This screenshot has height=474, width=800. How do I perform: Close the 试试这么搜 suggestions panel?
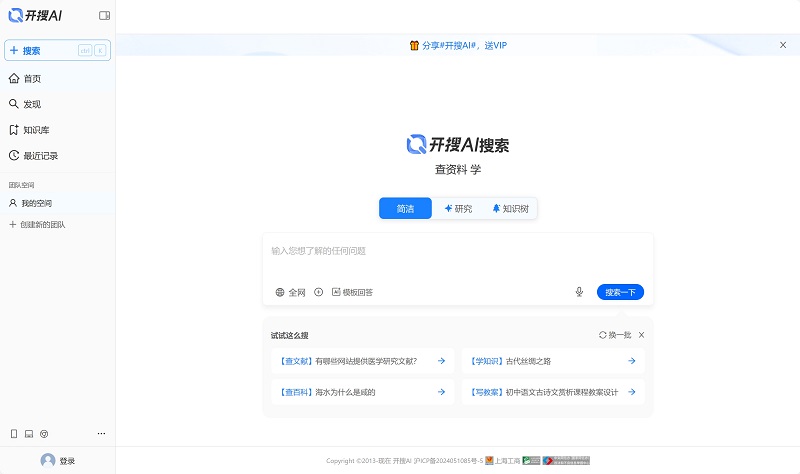click(x=641, y=335)
